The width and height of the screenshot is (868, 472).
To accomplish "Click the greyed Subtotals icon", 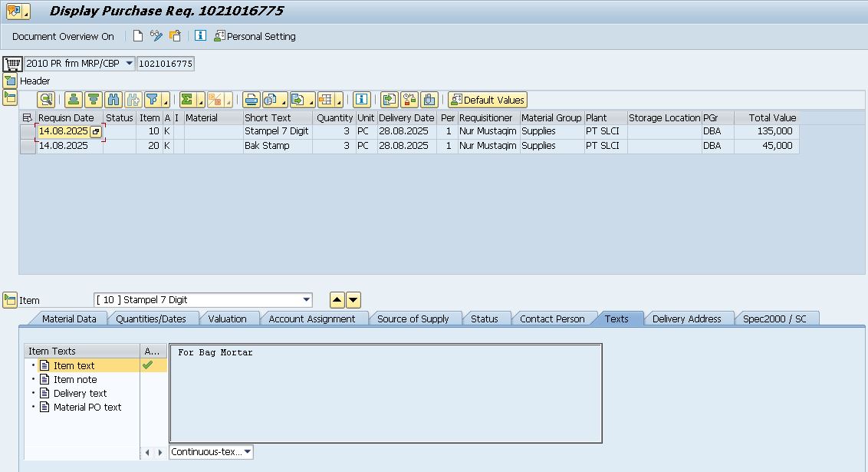I will click(x=219, y=100).
